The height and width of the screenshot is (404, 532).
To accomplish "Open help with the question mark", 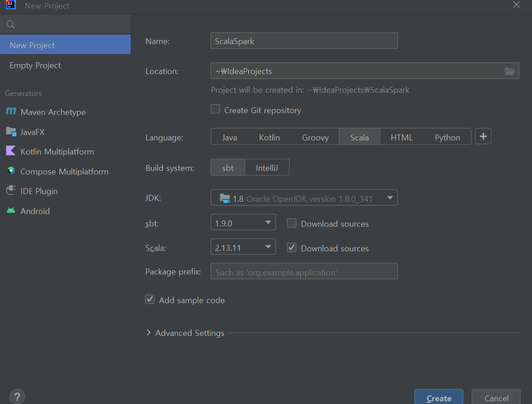I will click(17, 396).
